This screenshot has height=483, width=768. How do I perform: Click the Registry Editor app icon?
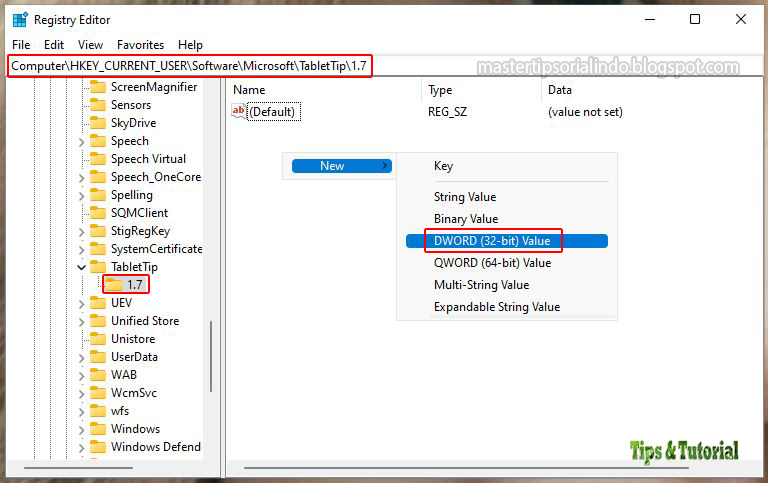tap(20, 20)
